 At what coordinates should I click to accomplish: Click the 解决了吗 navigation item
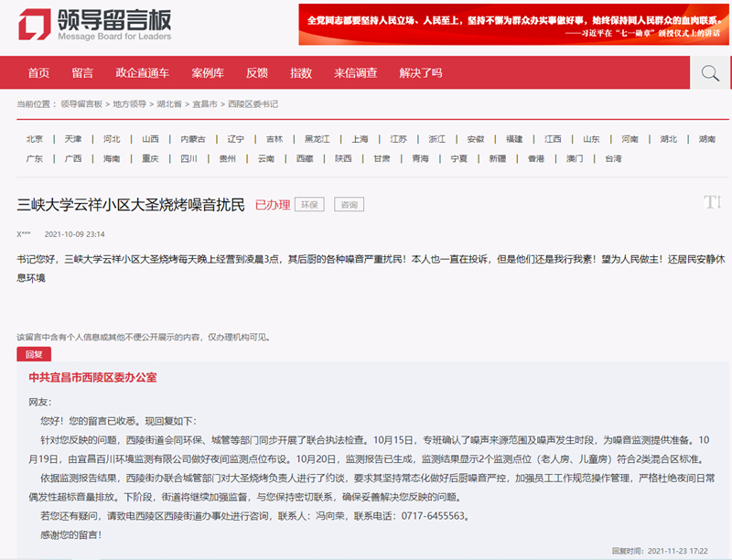[x=421, y=73]
